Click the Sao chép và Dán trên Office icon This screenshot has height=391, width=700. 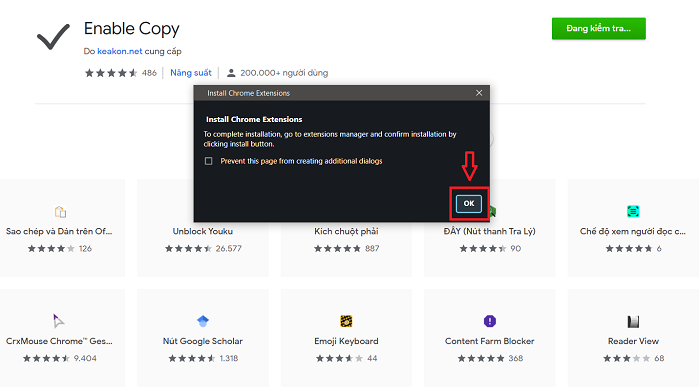pyautogui.click(x=60, y=211)
